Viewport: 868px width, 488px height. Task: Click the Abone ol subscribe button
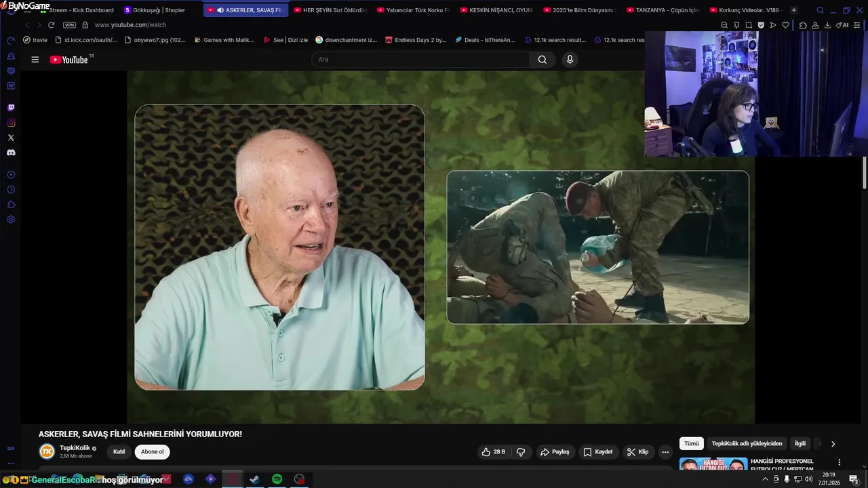click(152, 452)
